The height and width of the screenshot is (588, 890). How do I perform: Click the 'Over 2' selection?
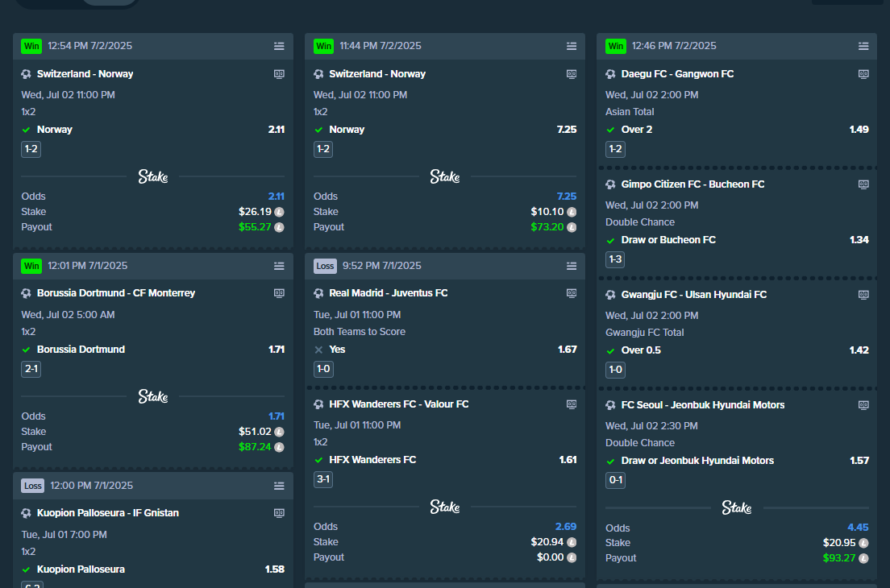636,130
